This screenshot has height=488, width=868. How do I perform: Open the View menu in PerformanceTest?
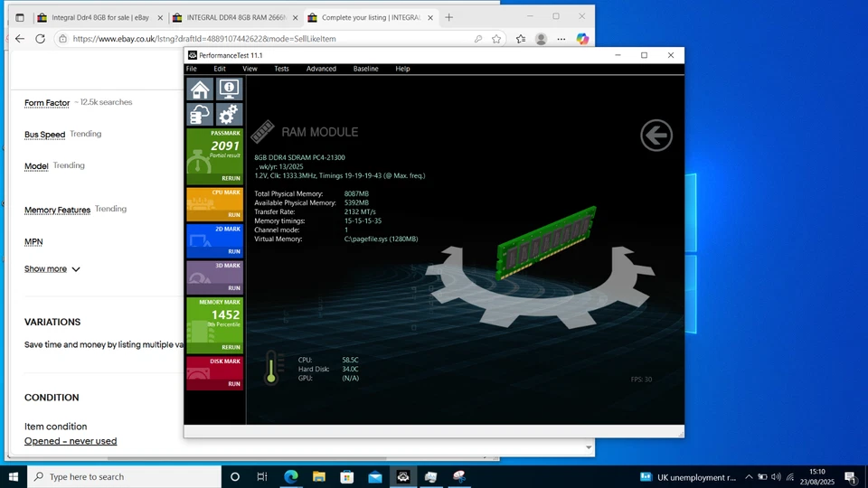pyautogui.click(x=250, y=69)
